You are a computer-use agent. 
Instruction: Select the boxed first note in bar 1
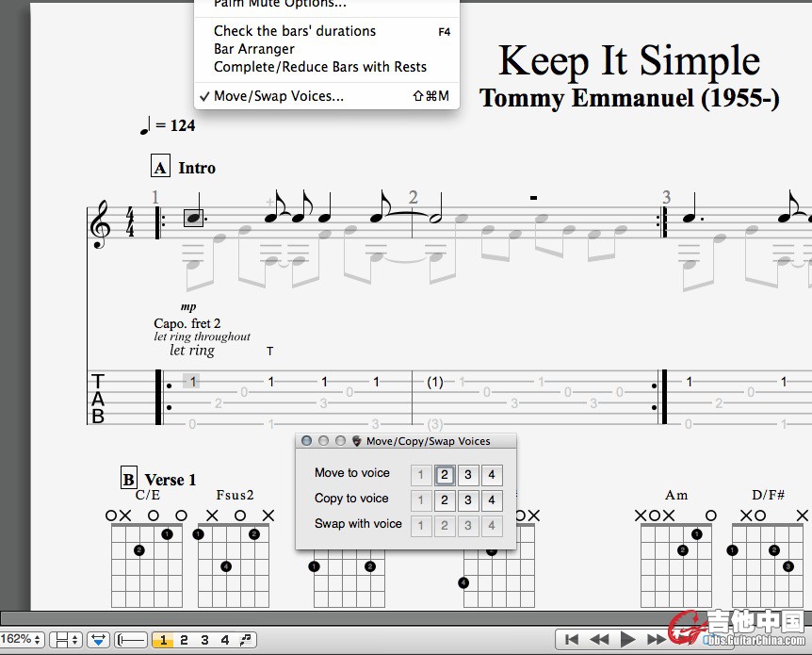[194, 218]
